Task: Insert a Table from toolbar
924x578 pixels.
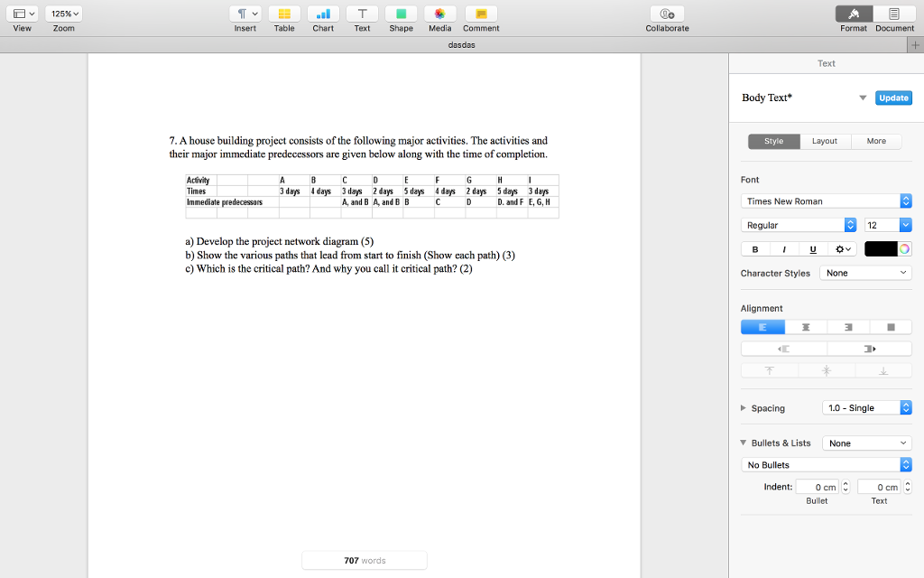Action: click(x=284, y=14)
